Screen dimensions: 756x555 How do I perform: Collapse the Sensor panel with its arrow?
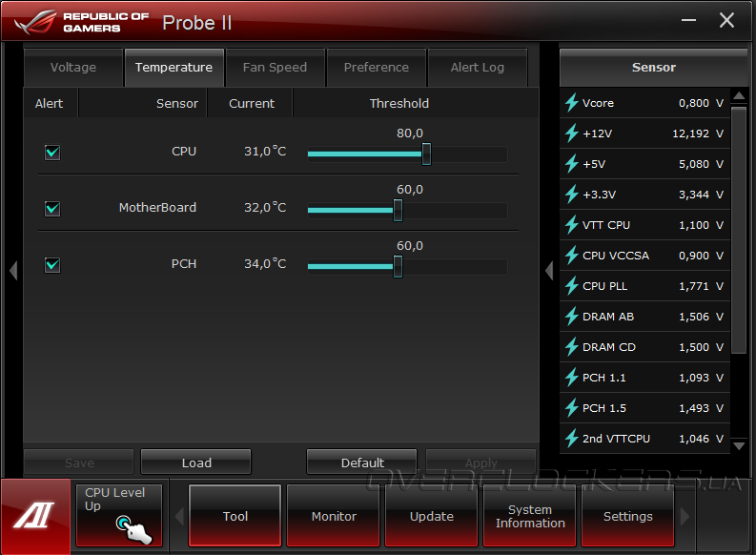549,270
